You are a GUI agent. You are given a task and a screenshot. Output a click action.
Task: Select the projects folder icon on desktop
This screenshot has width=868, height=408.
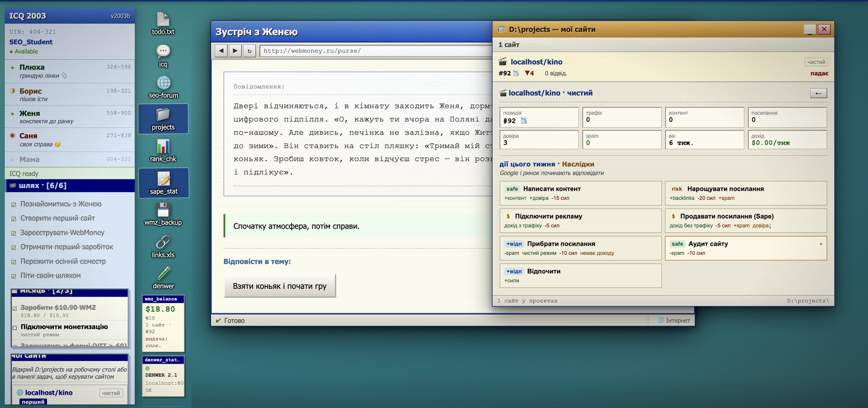pos(163,119)
